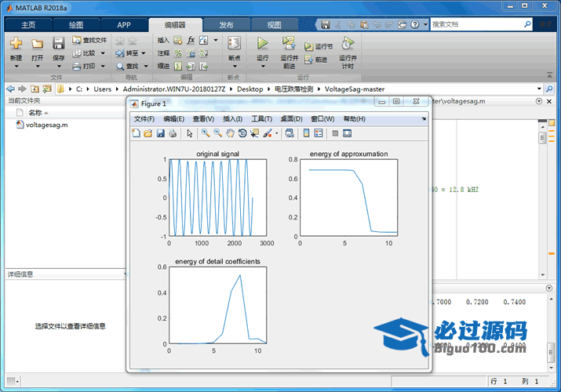Open quick access toolbar dropdown arrow
Image resolution: width=561 pixels, height=392 pixels.
click(425, 24)
